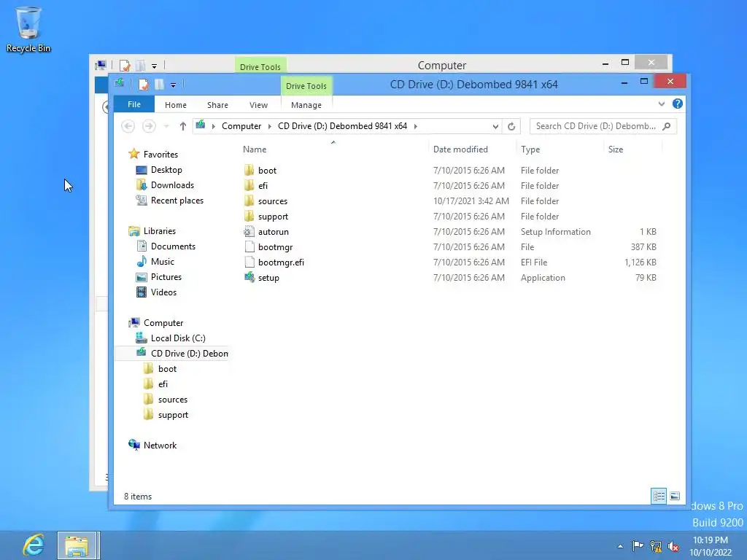Switch to the Home ribbon tab

(176, 105)
